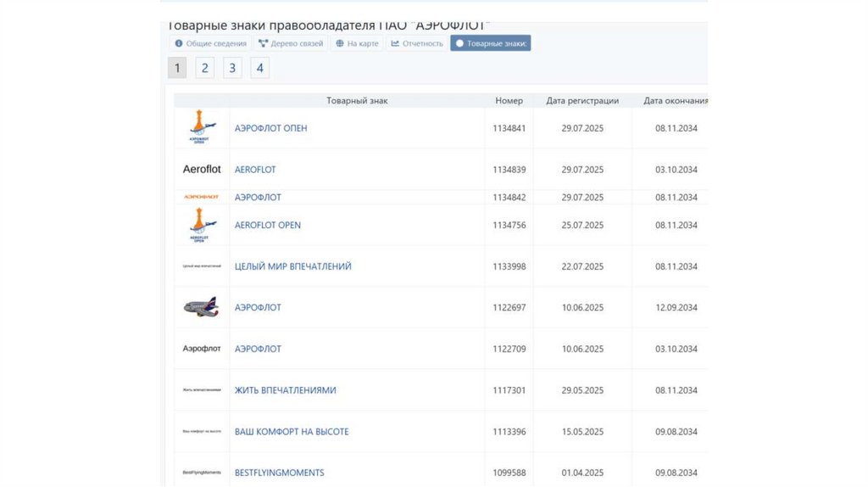868x487 pixels.
Task: Click the Номер column header
Action: [509, 101]
